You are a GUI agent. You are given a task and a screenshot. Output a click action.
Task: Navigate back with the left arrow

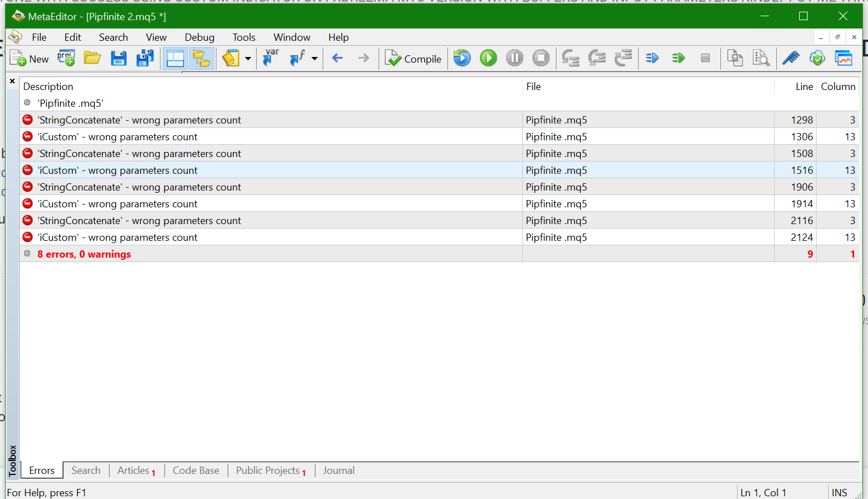337,58
